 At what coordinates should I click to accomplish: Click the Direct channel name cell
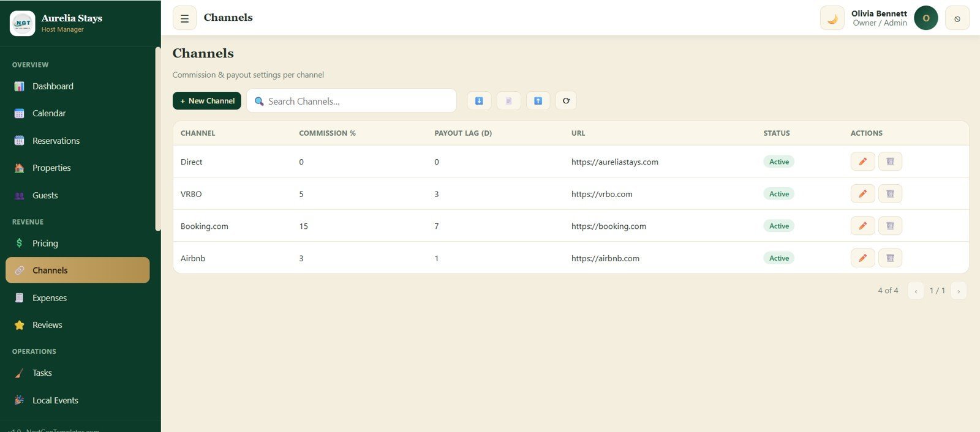[191, 162]
